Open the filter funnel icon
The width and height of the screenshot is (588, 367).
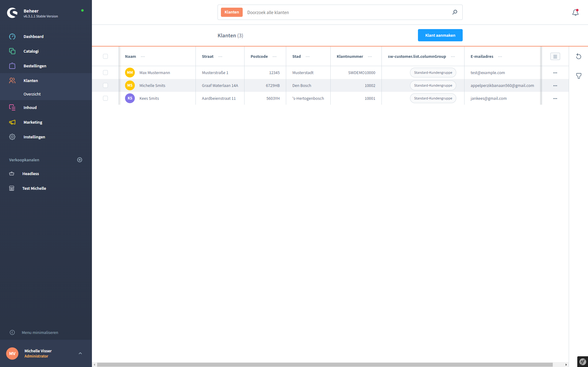[x=579, y=76]
